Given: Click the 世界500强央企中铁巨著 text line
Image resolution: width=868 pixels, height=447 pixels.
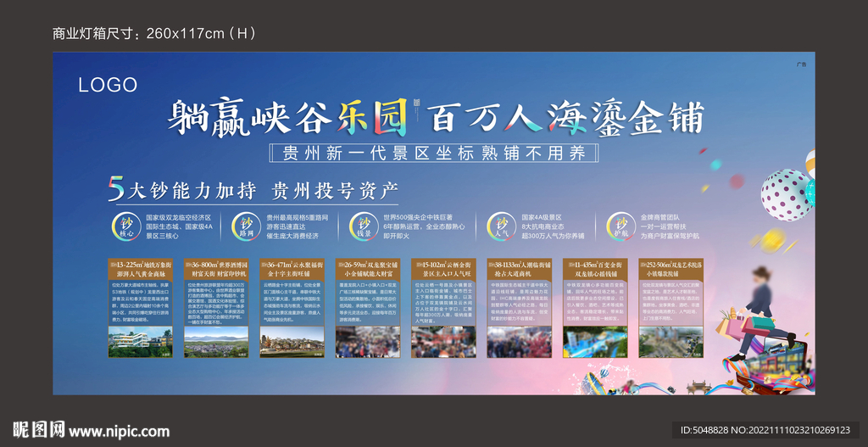Looking at the screenshot, I should click(418, 218).
